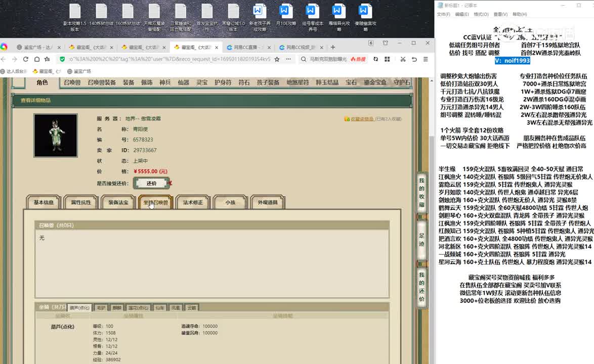Bookmark page with address bar star
594x364 pixels.
click(x=277, y=59)
